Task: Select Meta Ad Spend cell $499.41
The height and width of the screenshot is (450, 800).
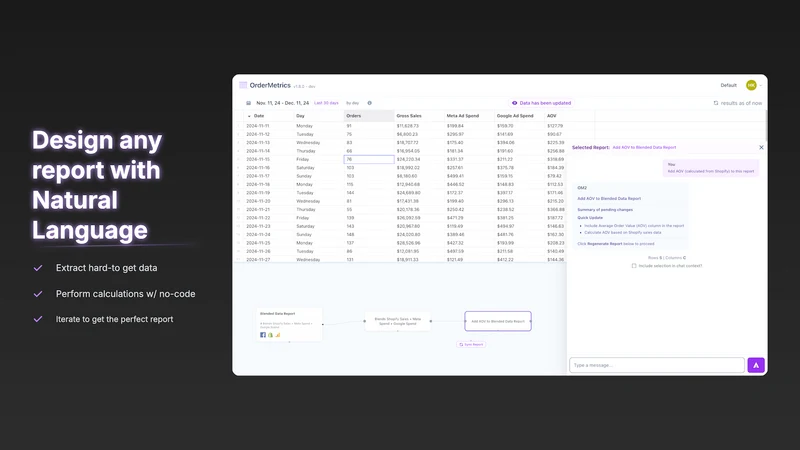Action: coord(469,176)
